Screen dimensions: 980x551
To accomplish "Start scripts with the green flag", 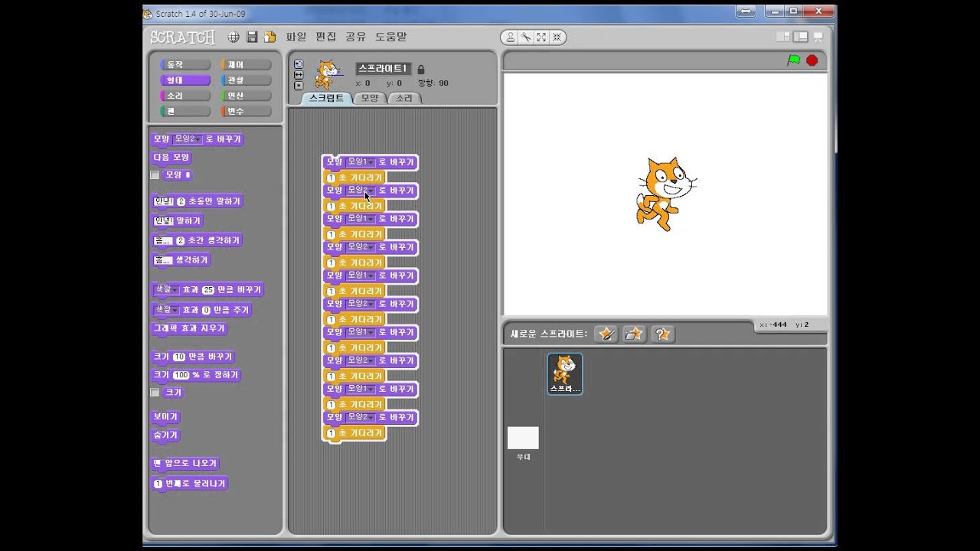I will (794, 60).
